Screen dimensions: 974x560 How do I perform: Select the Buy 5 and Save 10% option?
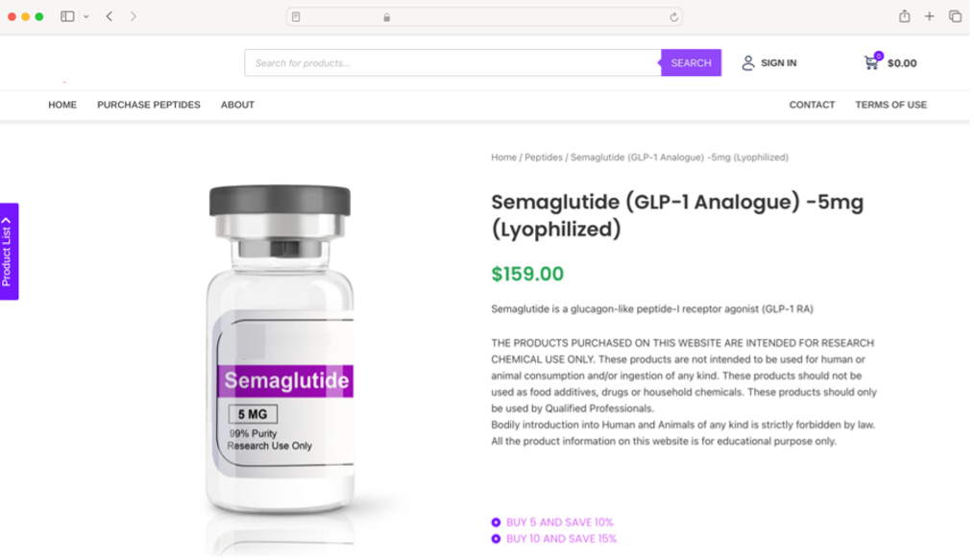coord(552,523)
